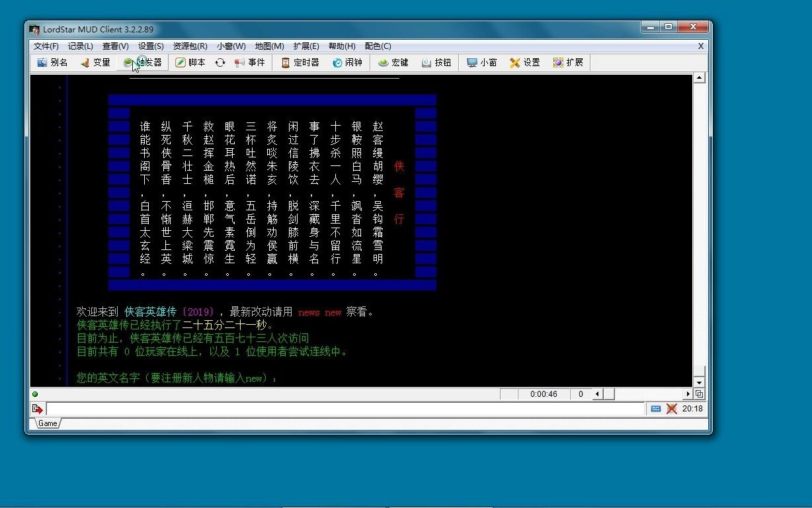
Task: Open the 定时器 (timers) toolbar button
Action: pos(300,62)
